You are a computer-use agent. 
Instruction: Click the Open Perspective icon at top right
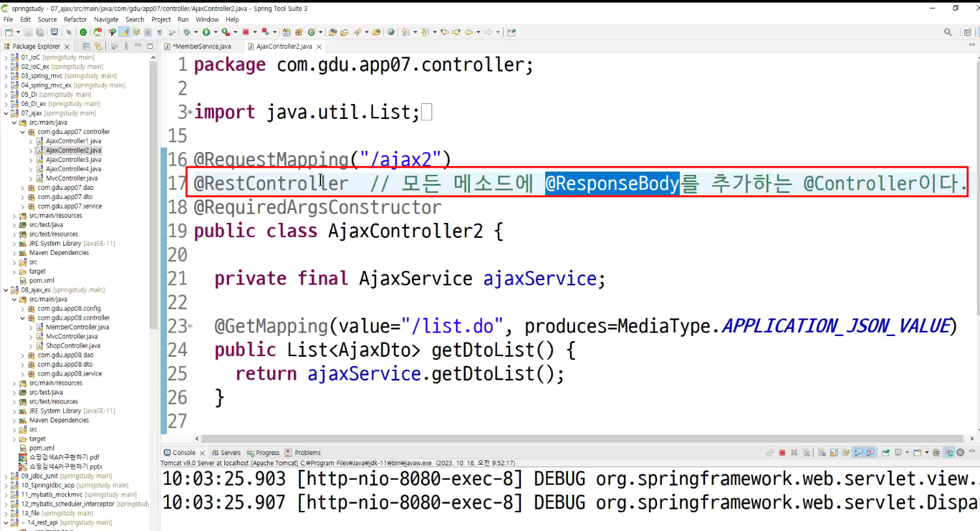click(x=968, y=32)
